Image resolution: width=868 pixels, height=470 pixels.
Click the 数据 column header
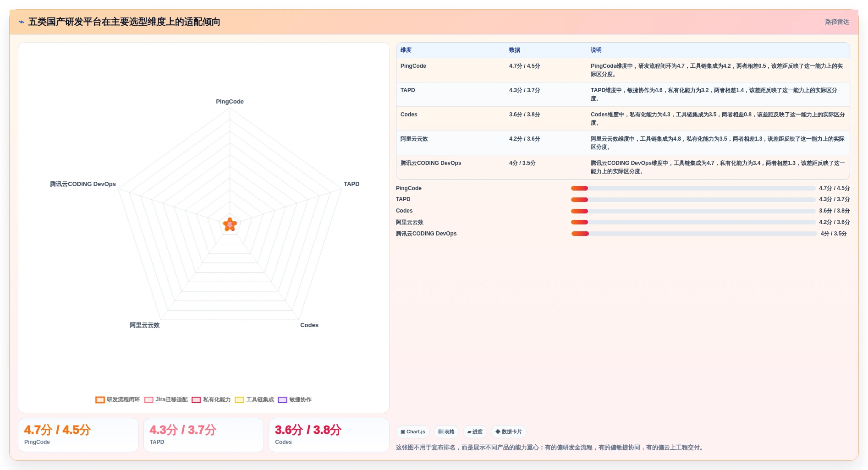click(515, 50)
